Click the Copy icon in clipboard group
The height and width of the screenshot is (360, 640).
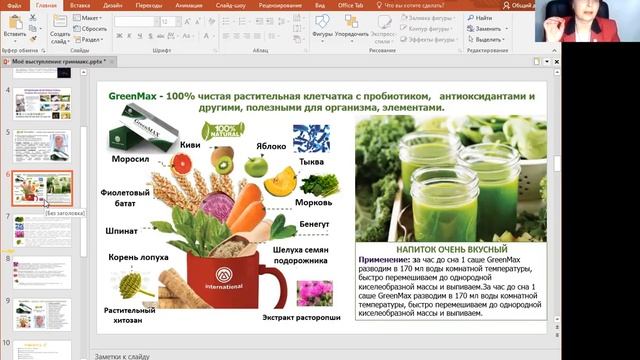coord(33,29)
